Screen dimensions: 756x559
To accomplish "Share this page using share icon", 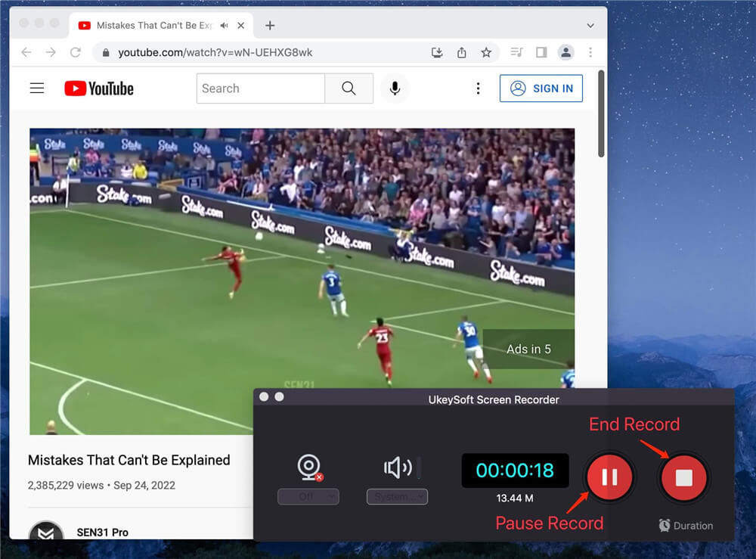I will tap(461, 52).
